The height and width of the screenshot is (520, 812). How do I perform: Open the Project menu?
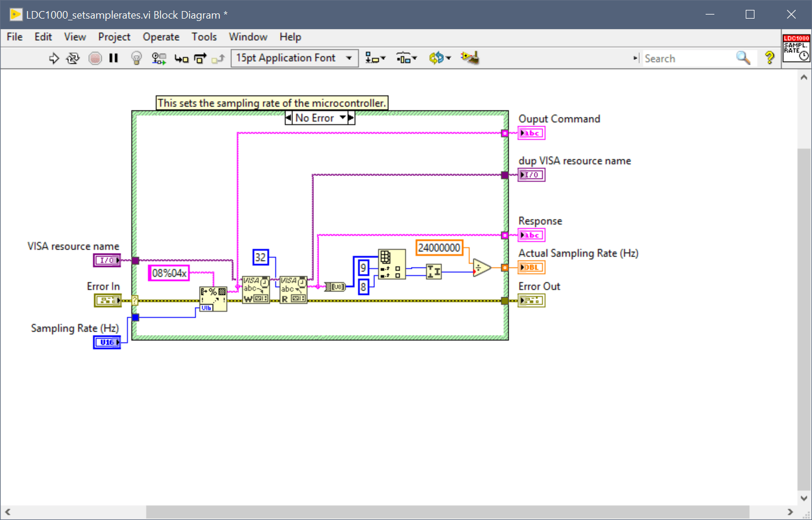(x=114, y=37)
